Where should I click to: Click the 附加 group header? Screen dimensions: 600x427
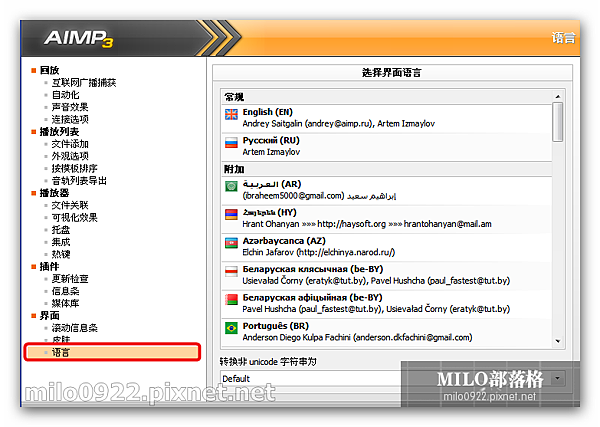[x=386, y=169]
